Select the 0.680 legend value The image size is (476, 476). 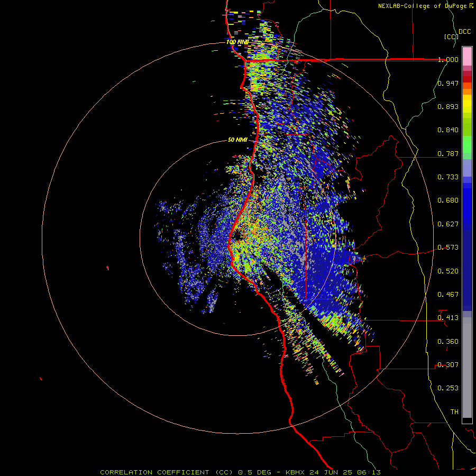click(448, 200)
